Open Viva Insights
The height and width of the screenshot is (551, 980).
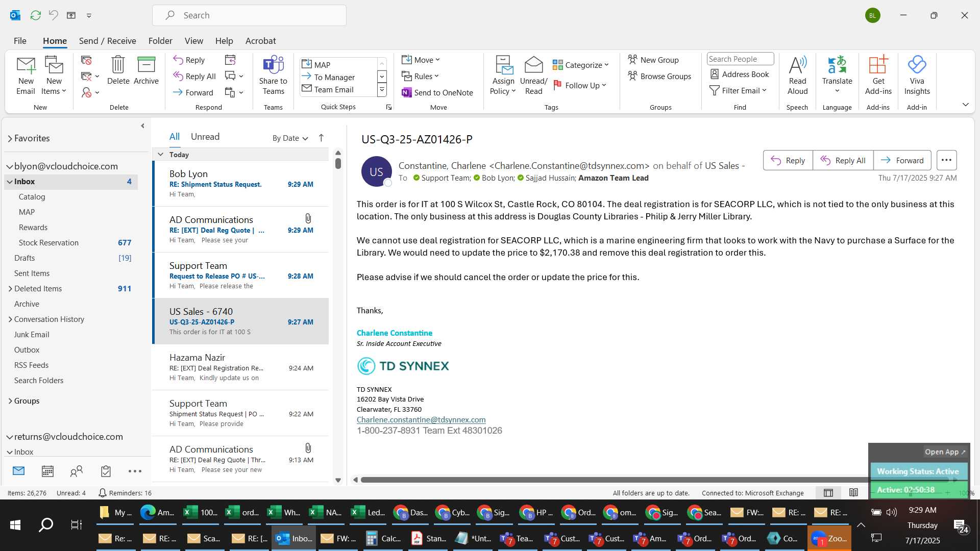[x=917, y=76]
